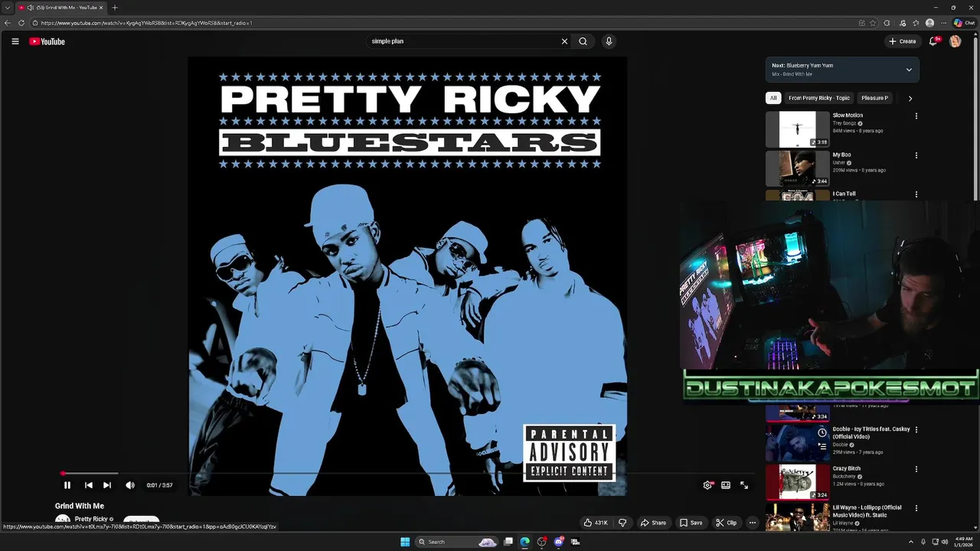Save the video to a playlist
Image resolution: width=980 pixels, height=551 pixels.
pos(691,523)
